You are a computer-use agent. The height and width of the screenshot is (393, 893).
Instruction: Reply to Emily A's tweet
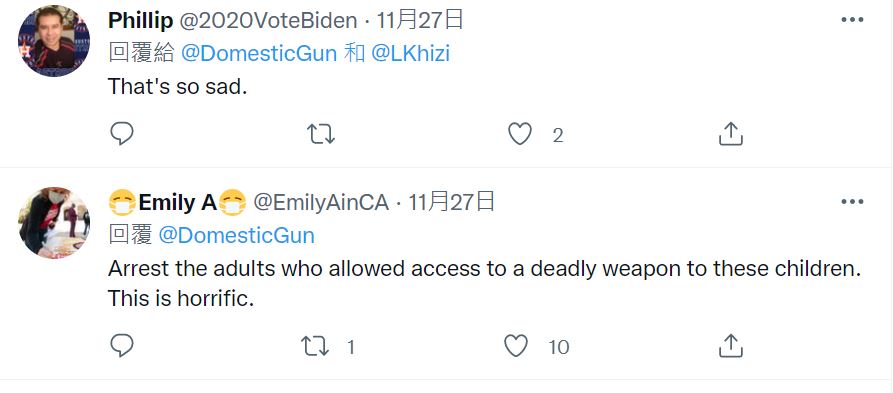click(121, 345)
